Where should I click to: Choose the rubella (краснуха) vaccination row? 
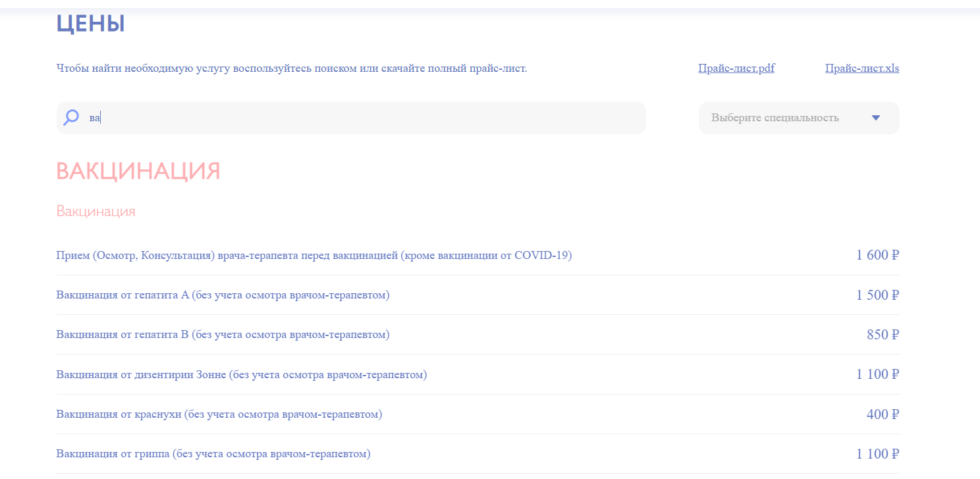click(219, 414)
